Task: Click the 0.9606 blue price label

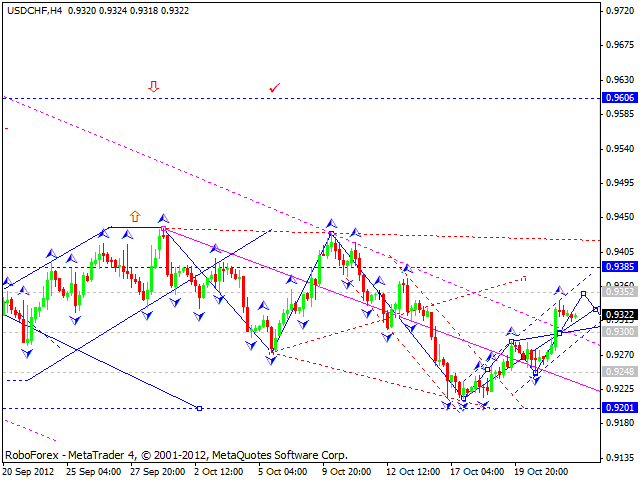Action: coord(616,98)
